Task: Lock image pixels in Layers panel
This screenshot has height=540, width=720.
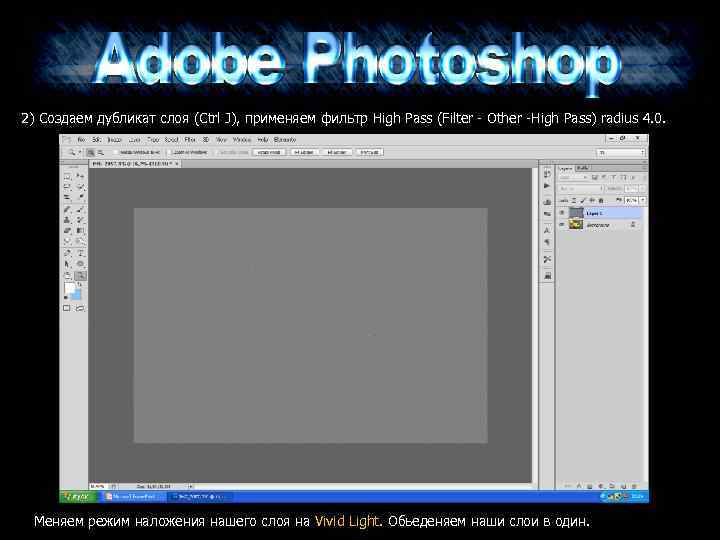Action: (583, 201)
